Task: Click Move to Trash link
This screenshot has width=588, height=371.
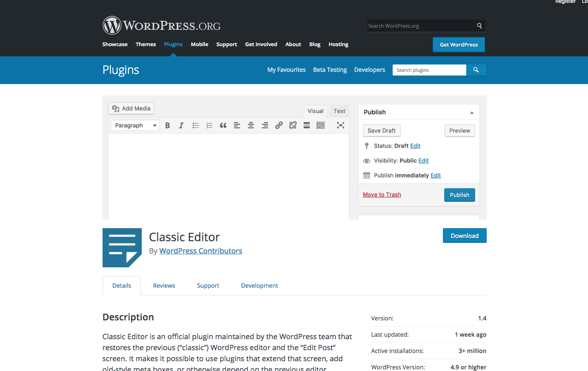Action: tap(382, 195)
